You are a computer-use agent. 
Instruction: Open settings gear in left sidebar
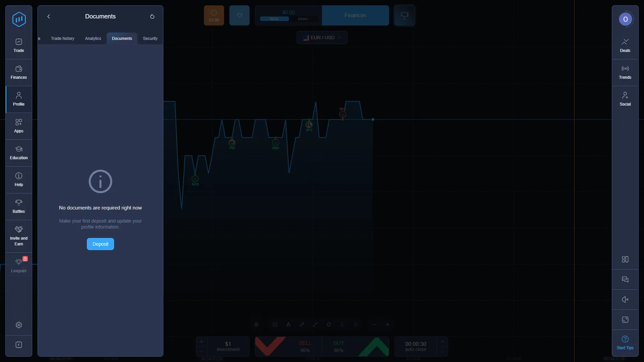coord(19,325)
